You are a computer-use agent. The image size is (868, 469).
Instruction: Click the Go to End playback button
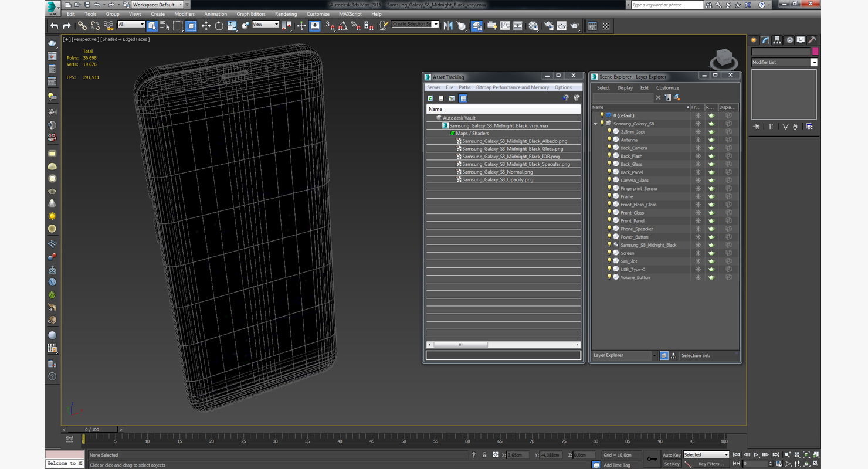776,454
